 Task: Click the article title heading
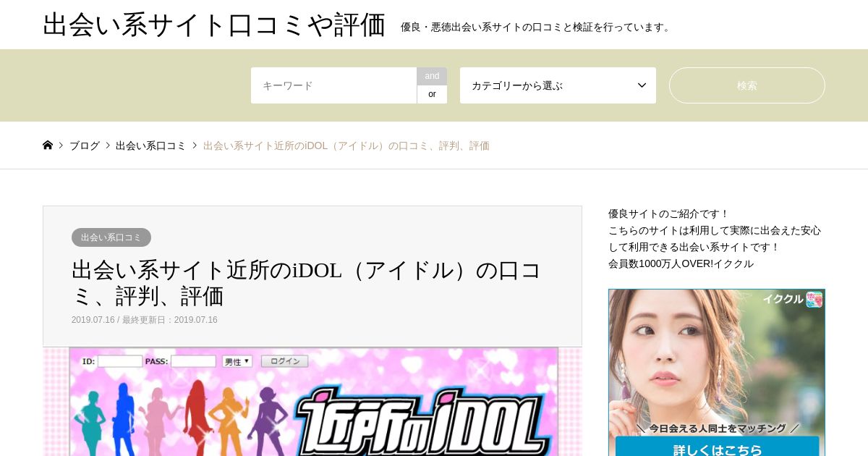(x=307, y=282)
